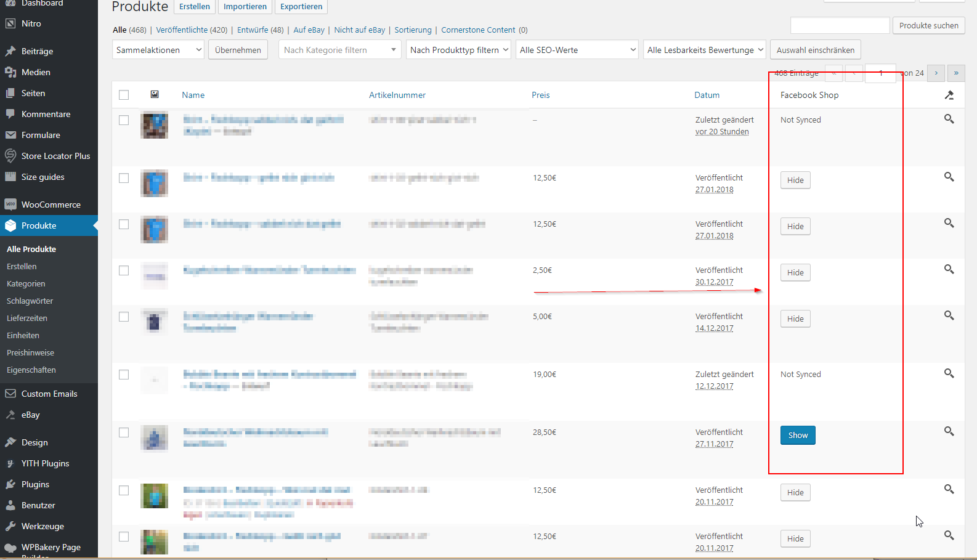This screenshot has width=977, height=560.
Task: Check the box for product dated 27.01.2018 first row
Action: click(x=124, y=178)
